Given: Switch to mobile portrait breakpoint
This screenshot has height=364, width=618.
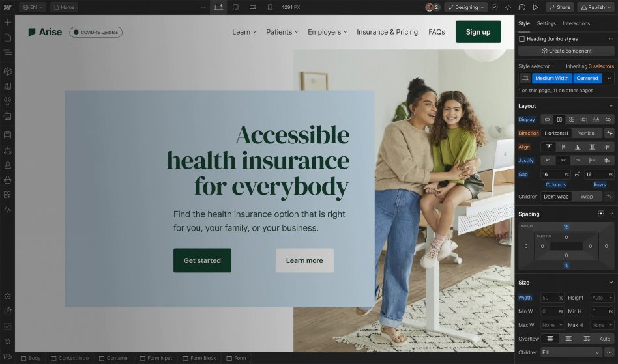Looking at the screenshot, I should 270,7.
